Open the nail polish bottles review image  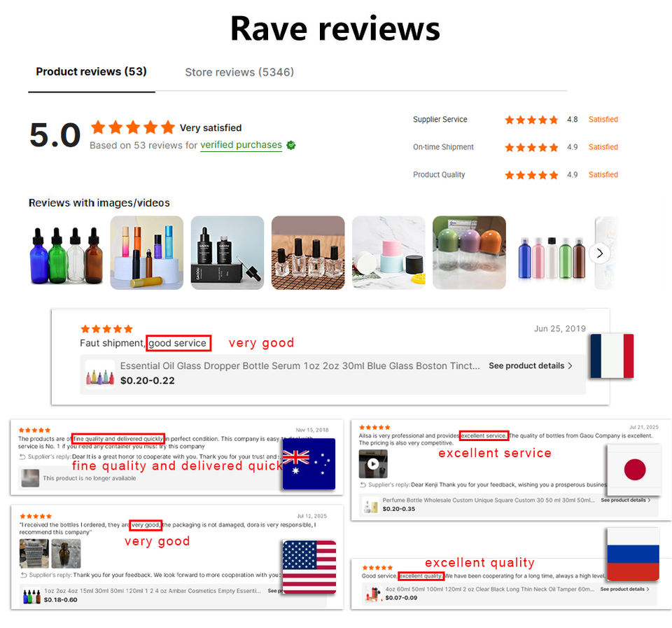(308, 253)
